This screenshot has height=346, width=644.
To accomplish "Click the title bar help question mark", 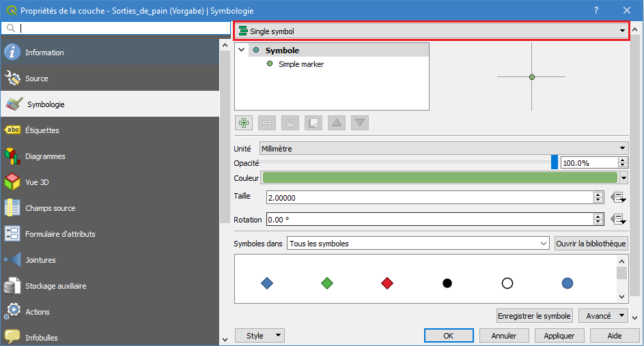I will [596, 11].
